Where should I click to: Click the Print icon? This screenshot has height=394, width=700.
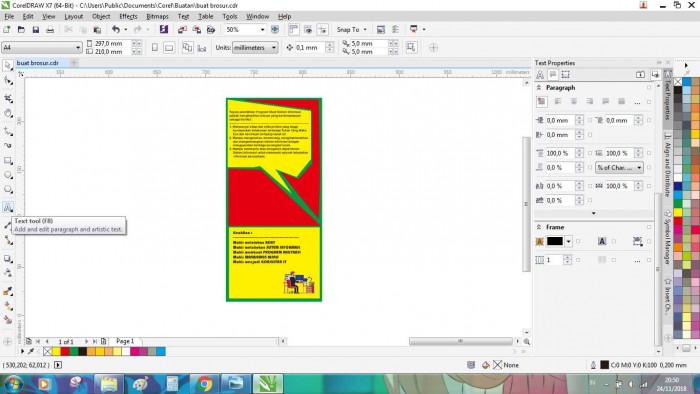coord(50,29)
